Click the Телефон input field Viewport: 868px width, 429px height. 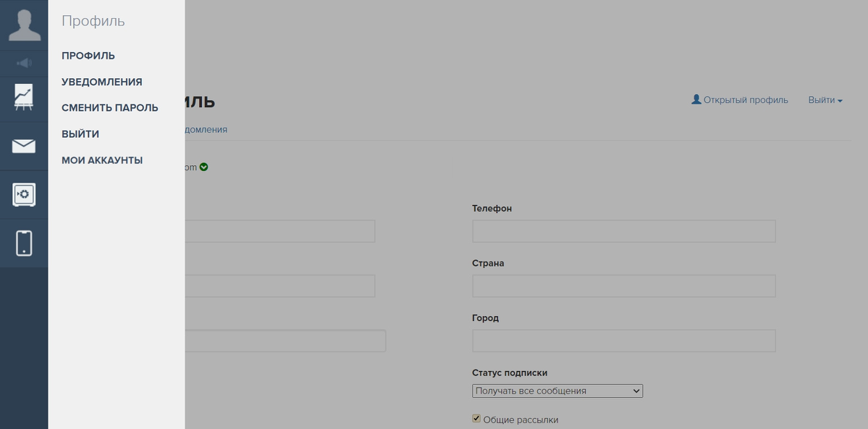click(624, 231)
